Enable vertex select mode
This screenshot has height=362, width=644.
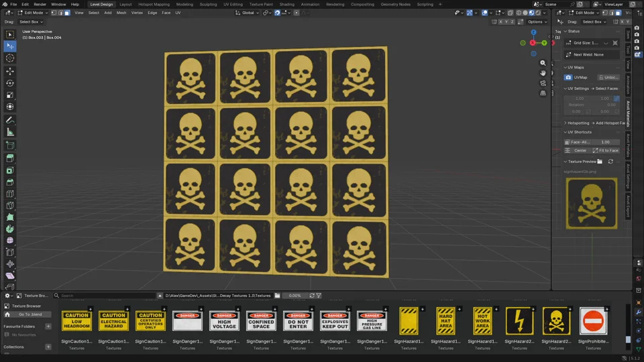pyautogui.click(x=54, y=13)
